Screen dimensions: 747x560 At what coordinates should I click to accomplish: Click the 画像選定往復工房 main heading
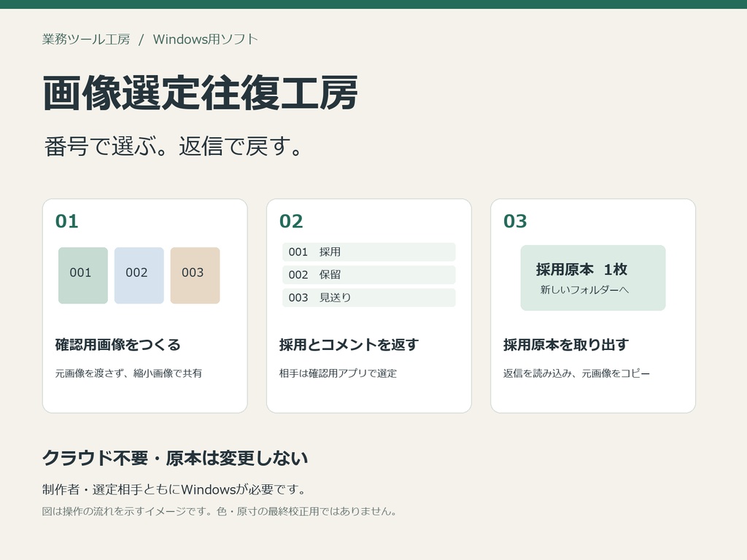click(200, 93)
